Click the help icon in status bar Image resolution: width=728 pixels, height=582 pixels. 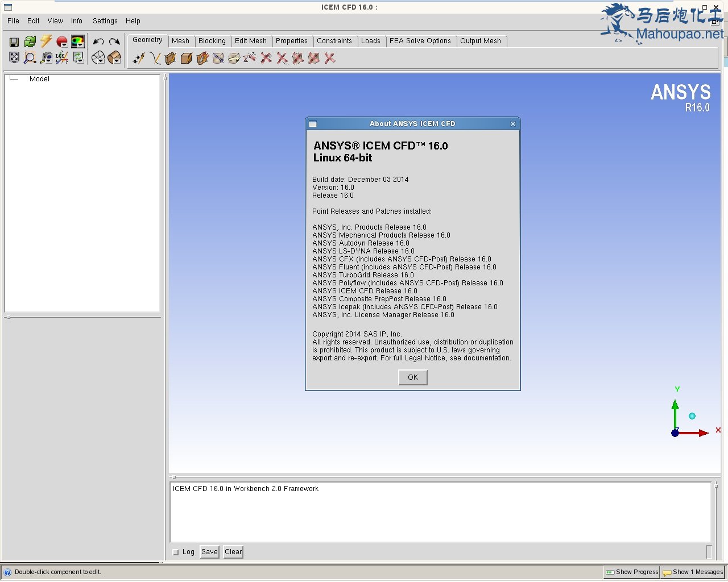click(x=7, y=572)
